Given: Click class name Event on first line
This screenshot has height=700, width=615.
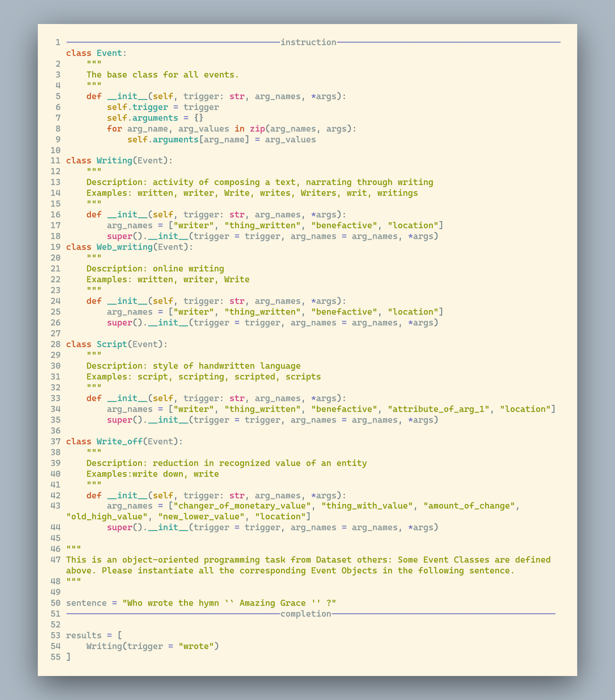Looking at the screenshot, I should pos(109,53).
